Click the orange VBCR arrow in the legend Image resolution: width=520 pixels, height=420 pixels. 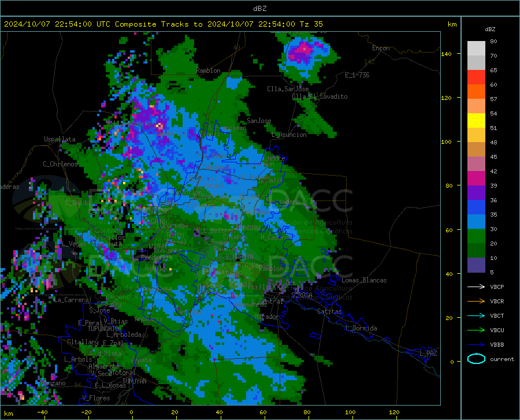476,301
